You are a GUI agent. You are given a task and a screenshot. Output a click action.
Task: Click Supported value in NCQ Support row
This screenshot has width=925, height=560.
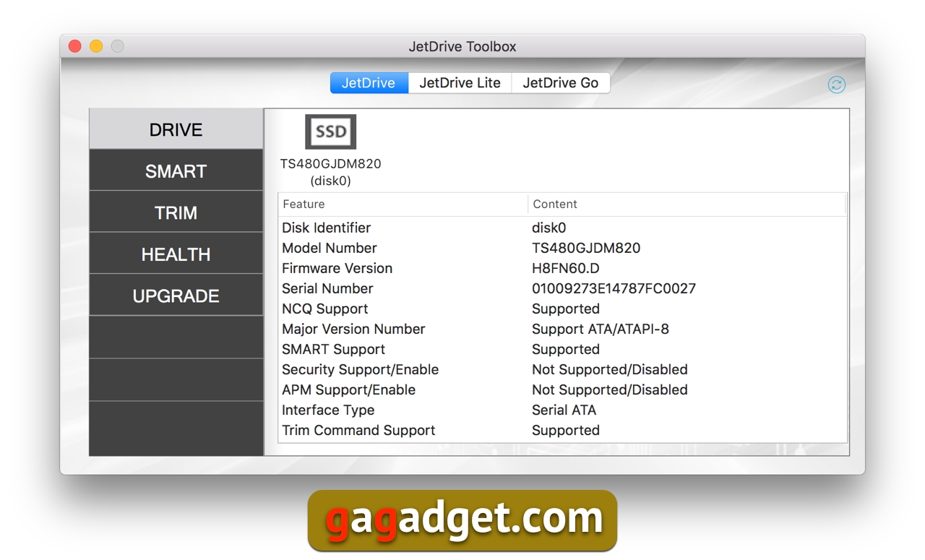coord(566,309)
